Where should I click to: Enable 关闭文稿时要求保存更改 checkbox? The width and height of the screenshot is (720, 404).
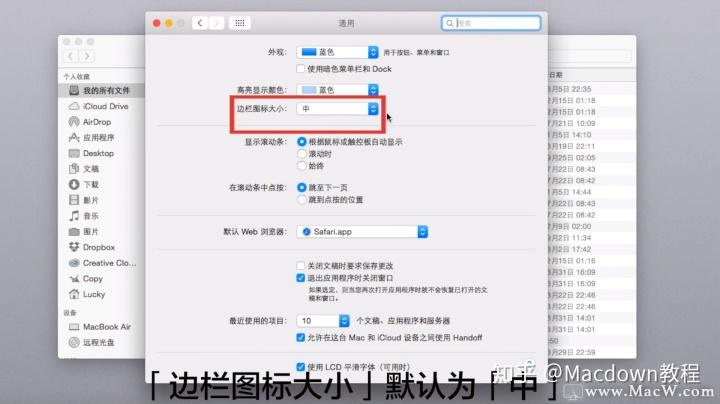pyautogui.click(x=300, y=266)
